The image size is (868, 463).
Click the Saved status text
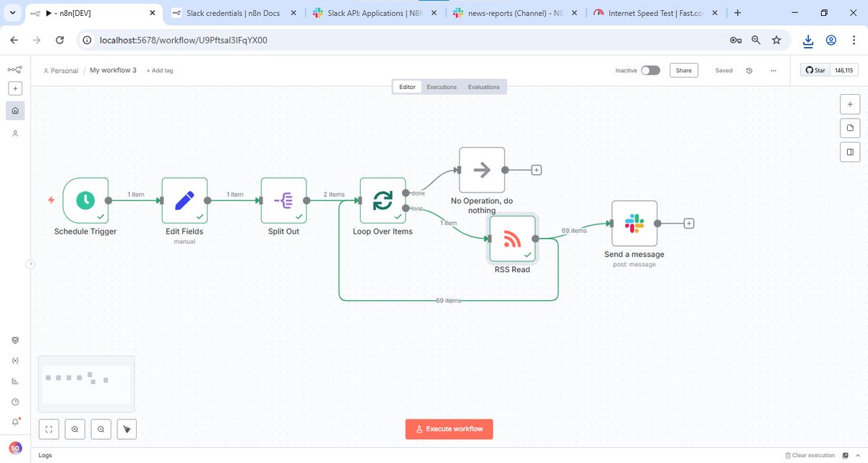[x=723, y=70]
